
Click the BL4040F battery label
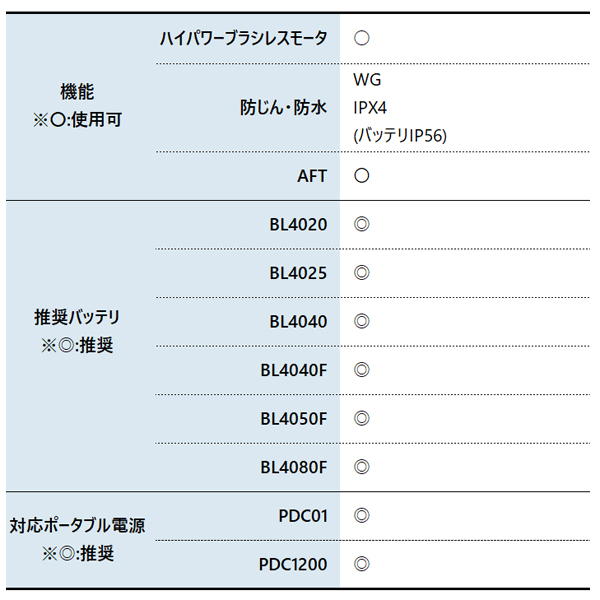294,370
